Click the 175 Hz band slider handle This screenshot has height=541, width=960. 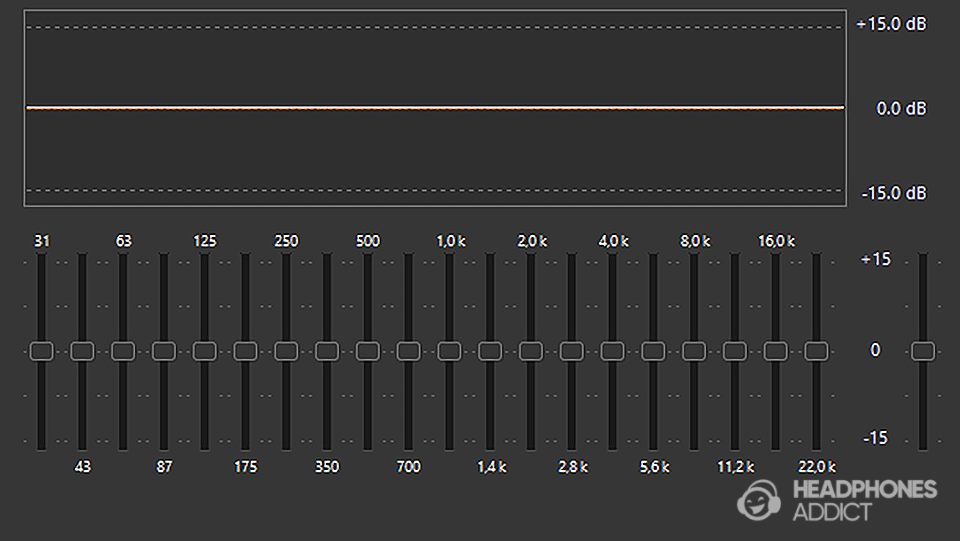point(246,351)
